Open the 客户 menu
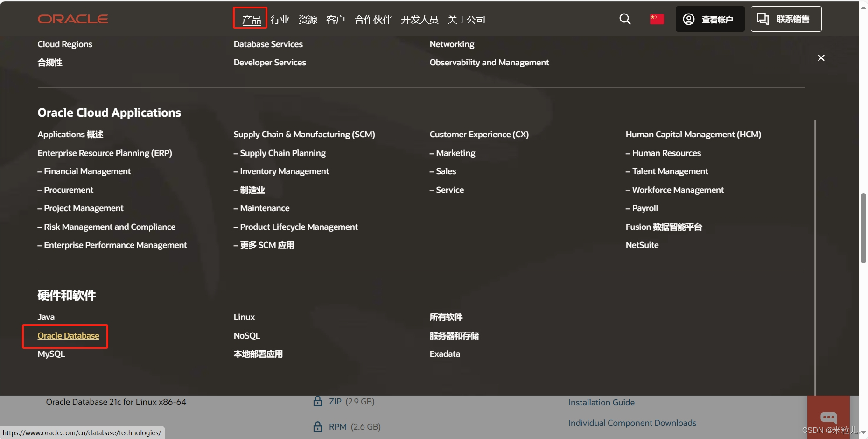868x439 pixels. [x=336, y=20]
